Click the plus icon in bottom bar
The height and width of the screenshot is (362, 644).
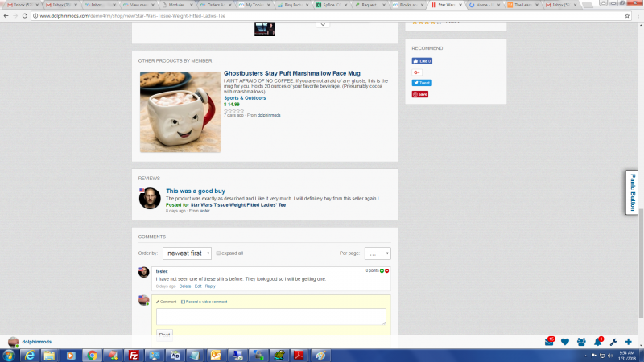(x=629, y=342)
